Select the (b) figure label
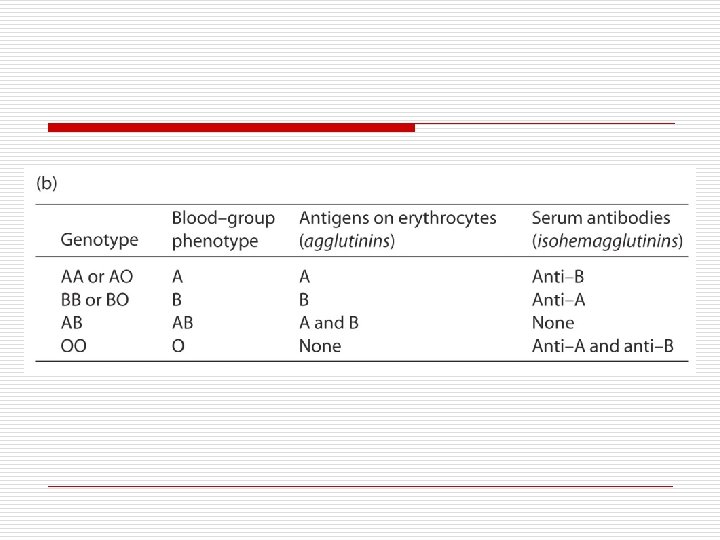Viewport: 720px width, 540px height. pyautogui.click(x=47, y=184)
